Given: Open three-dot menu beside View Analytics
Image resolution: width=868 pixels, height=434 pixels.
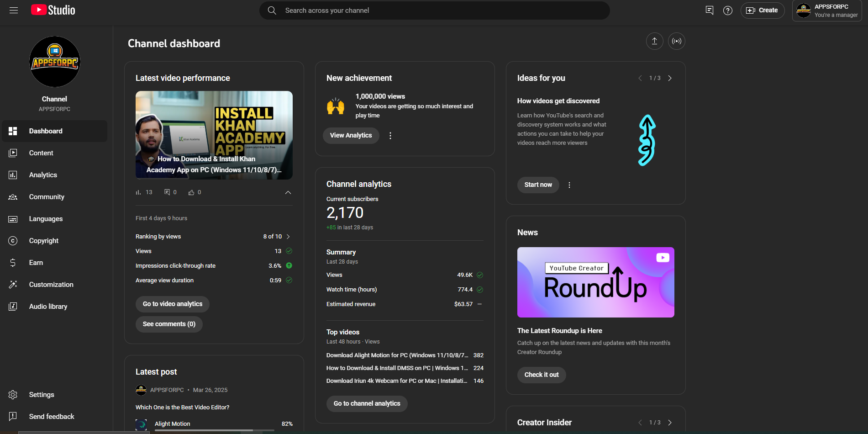Looking at the screenshot, I should pyautogui.click(x=390, y=136).
